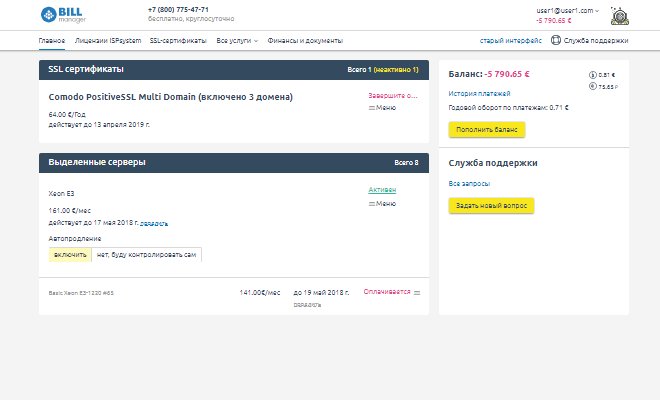Open Меню for Comodo PositiveSSL certificate
660x400 pixels.
(x=382, y=108)
